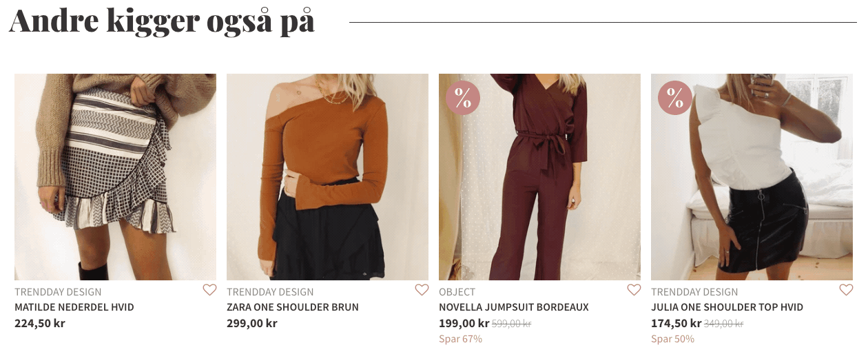Viewport: 868px width, 363px height.
Task: Click heart icon for Novella Jumpsuit Bordeaux
Action: coord(634,290)
